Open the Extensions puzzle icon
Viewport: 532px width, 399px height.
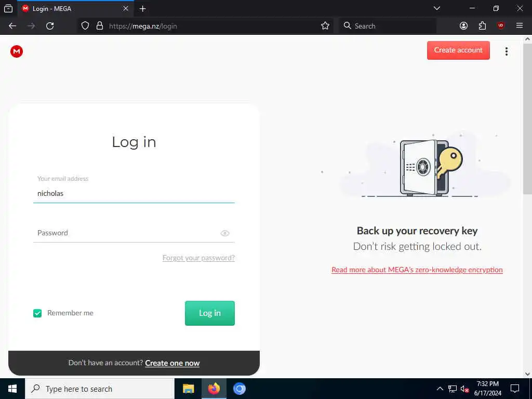coord(482,26)
